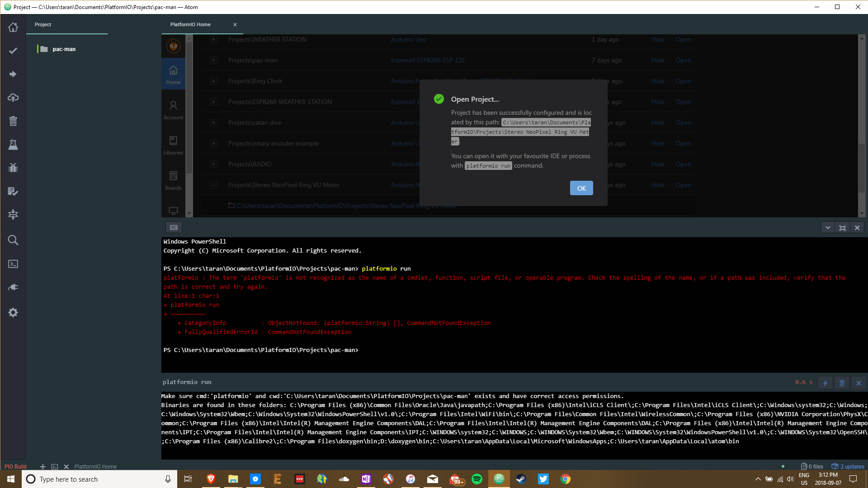The height and width of the screenshot is (488, 868).
Task: Open Libraries section in PIO Home
Action: (173, 145)
